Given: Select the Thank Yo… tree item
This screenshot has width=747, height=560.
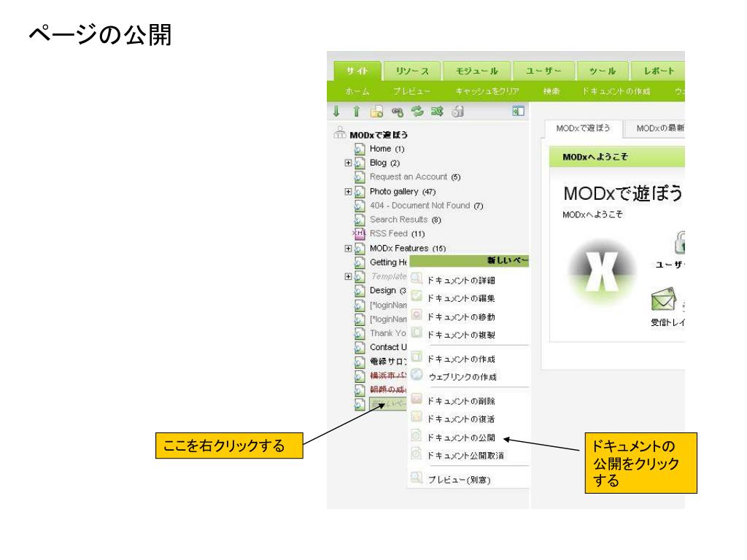Looking at the screenshot, I should (388, 332).
